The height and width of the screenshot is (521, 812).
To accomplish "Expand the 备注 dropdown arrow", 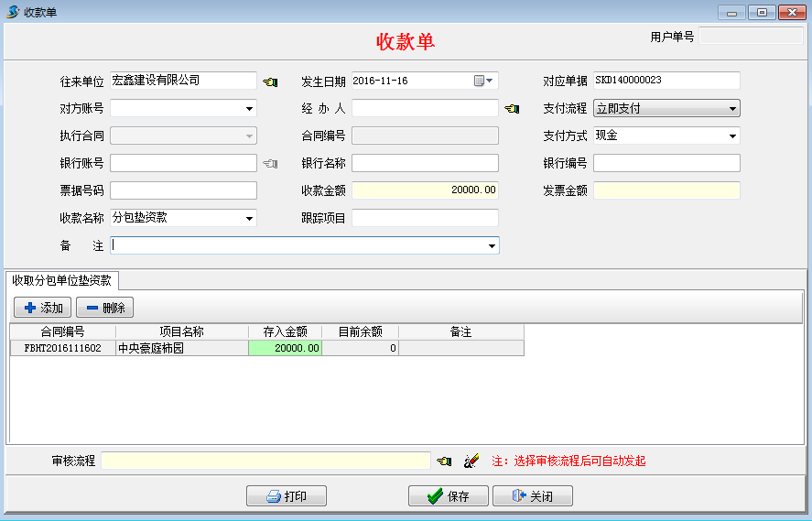I will (492, 246).
